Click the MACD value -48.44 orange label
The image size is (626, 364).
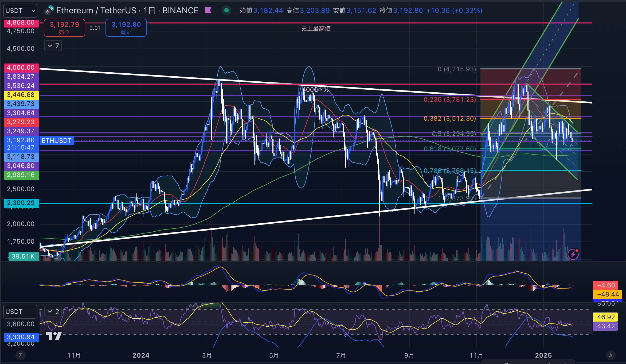[x=608, y=294]
